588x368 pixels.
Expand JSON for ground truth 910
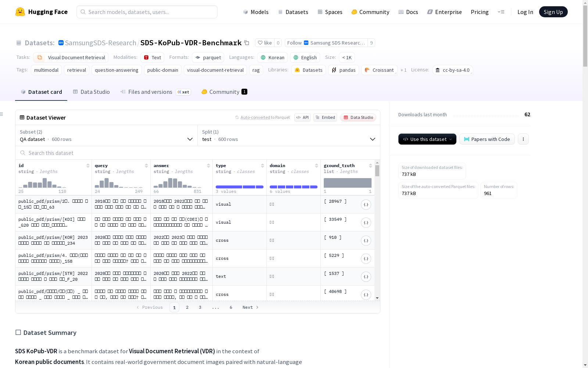click(x=366, y=241)
